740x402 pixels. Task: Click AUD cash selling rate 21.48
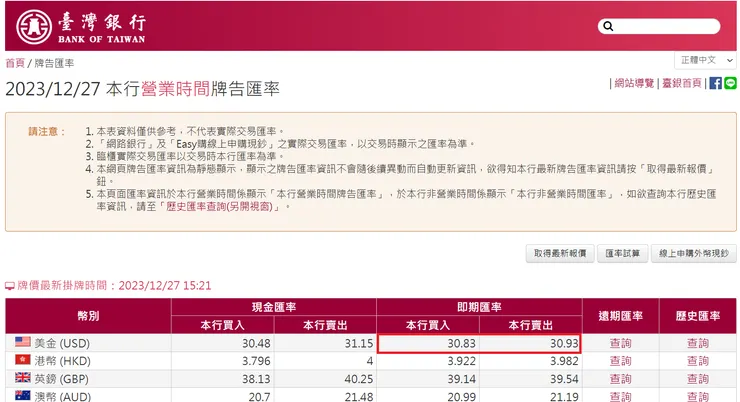359,396
